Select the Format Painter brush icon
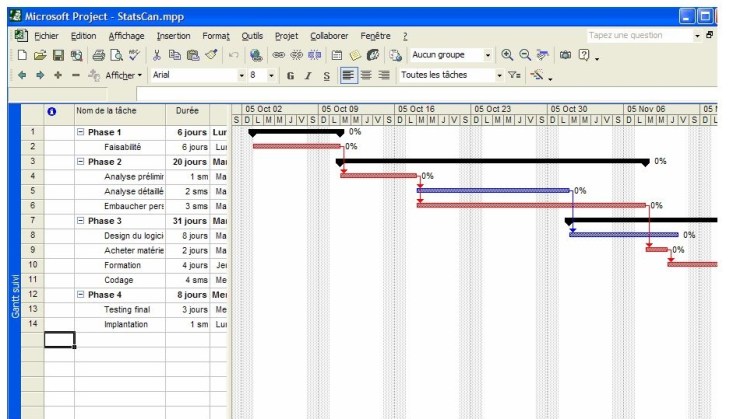Image resolution: width=740 pixels, height=419 pixels. pos(211,55)
